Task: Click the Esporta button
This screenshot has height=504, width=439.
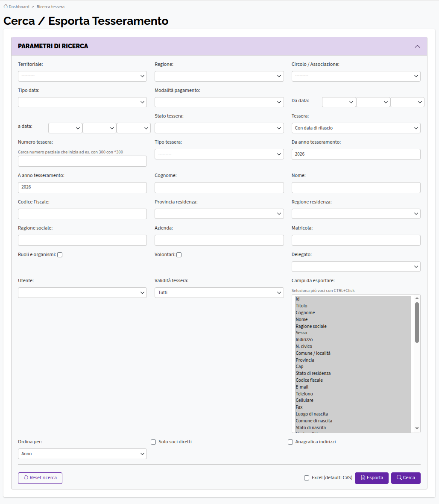Action: 372,478
